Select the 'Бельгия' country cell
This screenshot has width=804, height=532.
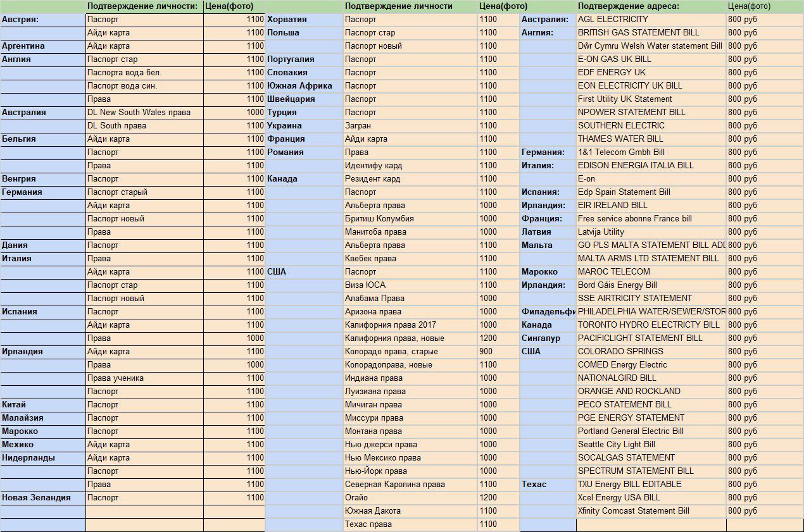point(42,139)
